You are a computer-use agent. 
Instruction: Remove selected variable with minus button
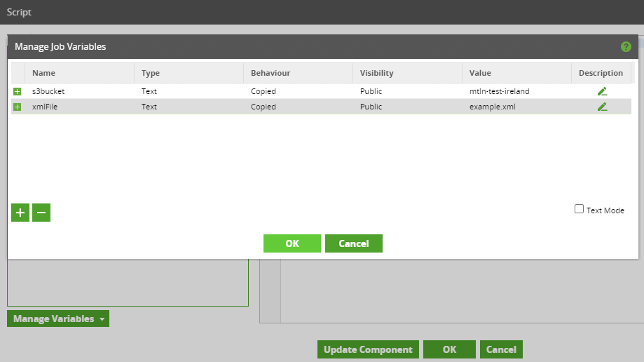point(41,213)
